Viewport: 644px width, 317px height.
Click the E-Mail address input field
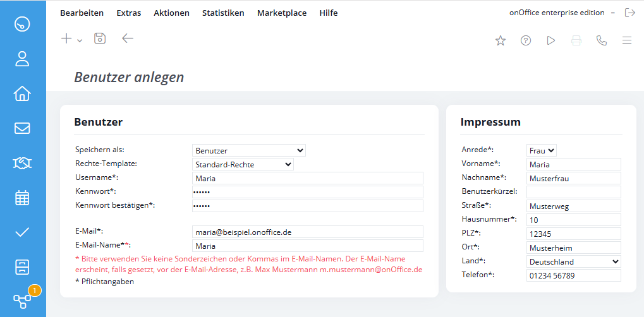coord(307,232)
